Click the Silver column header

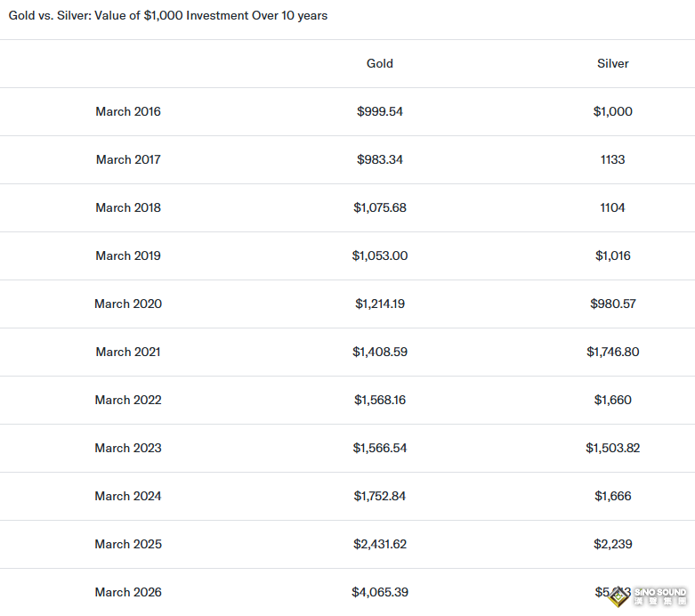click(x=613, y=63)
